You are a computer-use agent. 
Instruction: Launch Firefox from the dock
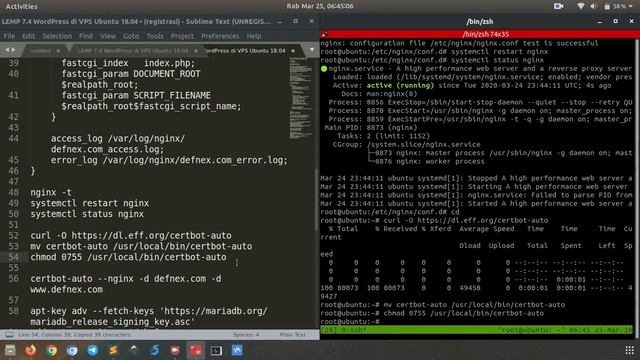(x=31, y=350)
